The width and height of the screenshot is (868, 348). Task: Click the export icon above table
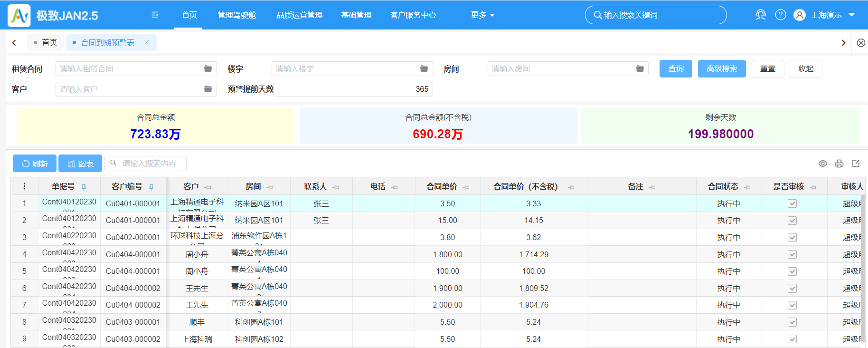tap(856, 164)
